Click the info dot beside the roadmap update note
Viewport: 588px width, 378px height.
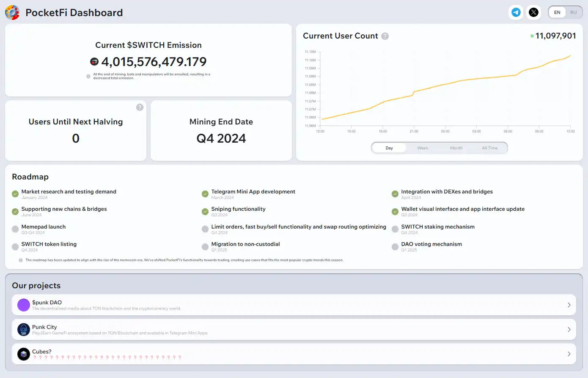(x=21, y=260)
